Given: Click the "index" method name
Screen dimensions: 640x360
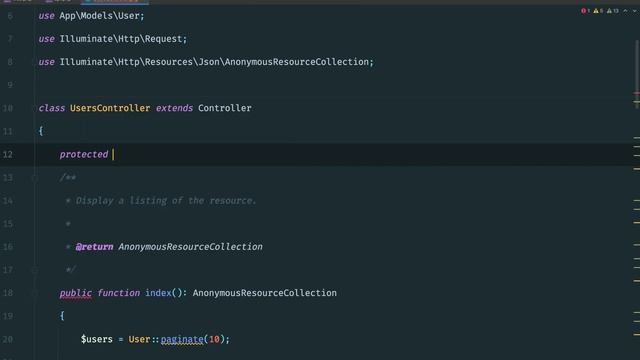Looking at the screenshot, I should click(x=158, y=293).
